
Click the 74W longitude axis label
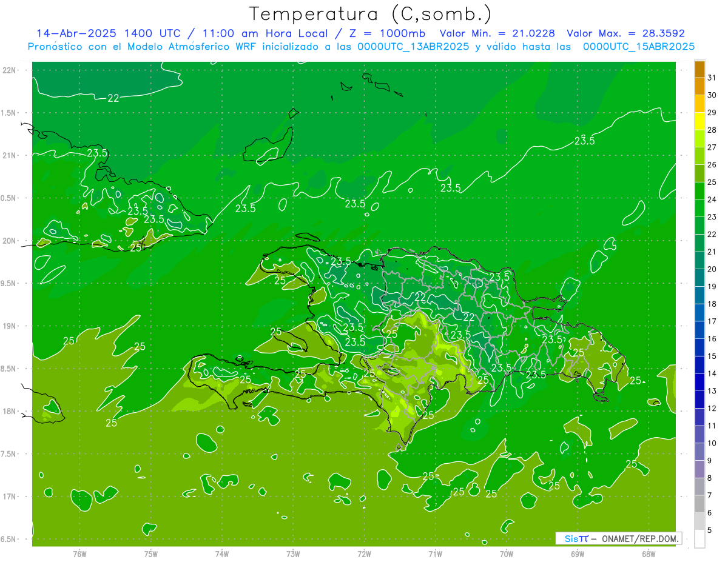coord(222,554)
